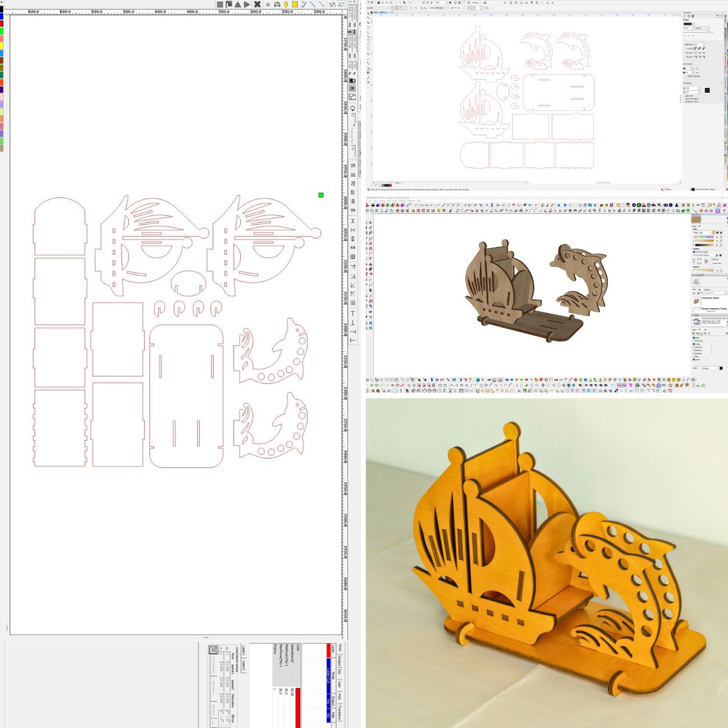Enable the Use texture image checkbox
The image size is (728, 728).
coord(694,252)
